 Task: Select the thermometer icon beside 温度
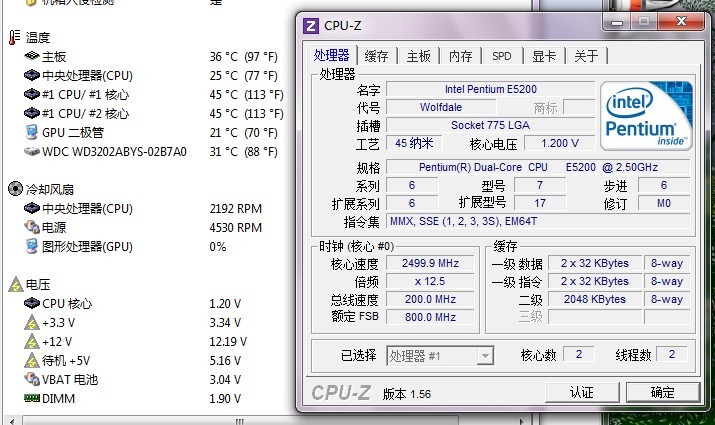coord(14,37)
